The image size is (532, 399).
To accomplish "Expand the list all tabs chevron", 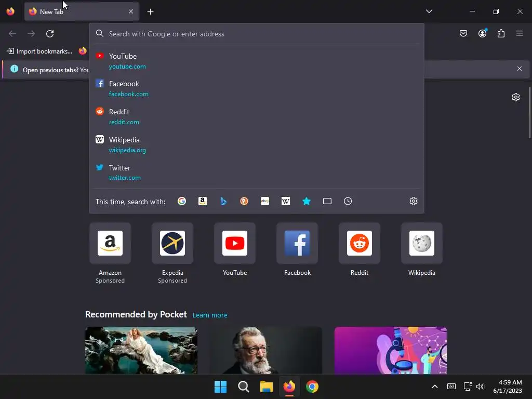I will pos(429,11).
